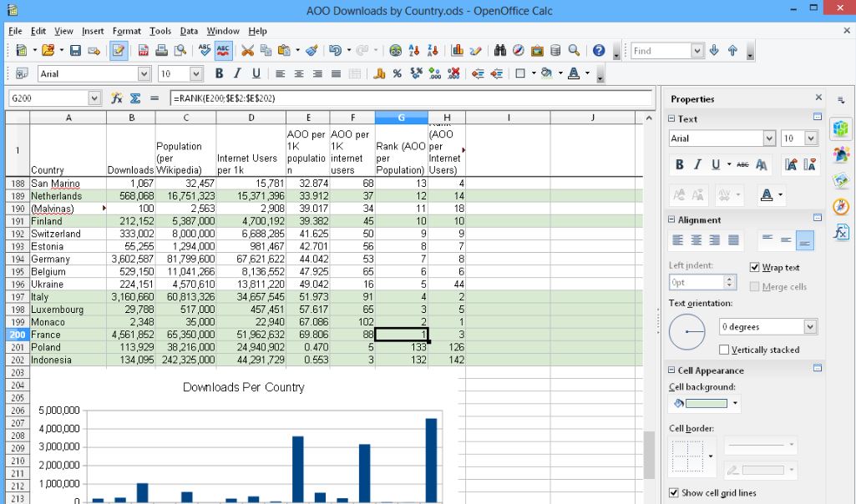The width and height of the screenshot is (856, 504).
Task: Open the Name Box dropdown
Action: pos(94,98)
